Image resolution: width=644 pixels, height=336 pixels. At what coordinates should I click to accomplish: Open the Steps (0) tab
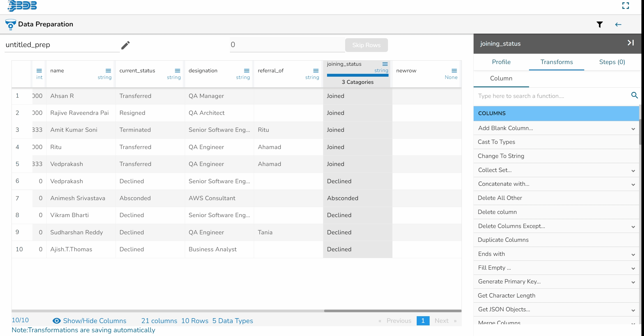pos(612,62)
